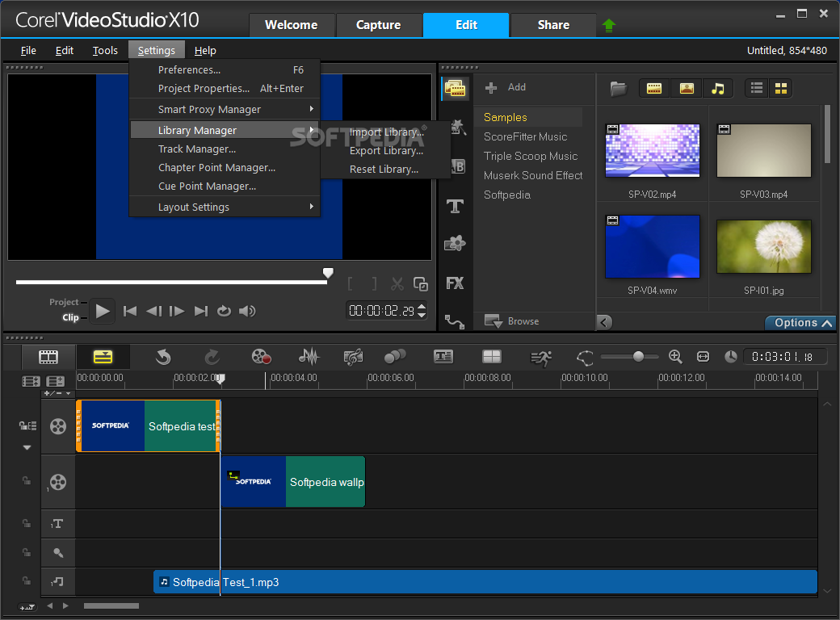
Task: Click the zoom out icon before slider
Action: pos(585,358)
